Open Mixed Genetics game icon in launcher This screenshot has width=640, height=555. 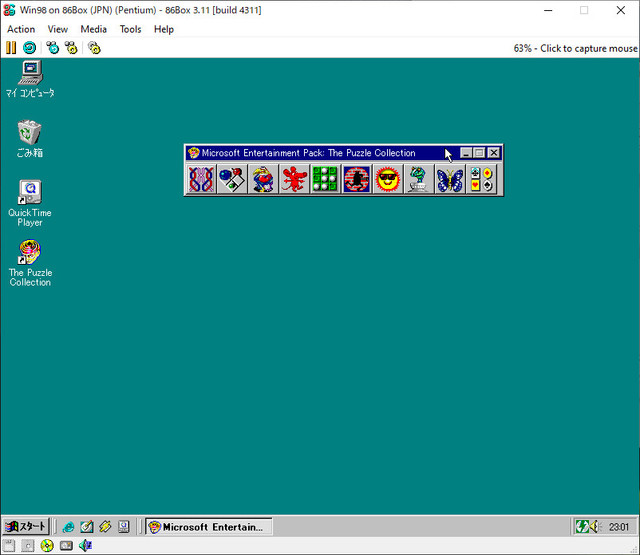(x=263, y=179)
